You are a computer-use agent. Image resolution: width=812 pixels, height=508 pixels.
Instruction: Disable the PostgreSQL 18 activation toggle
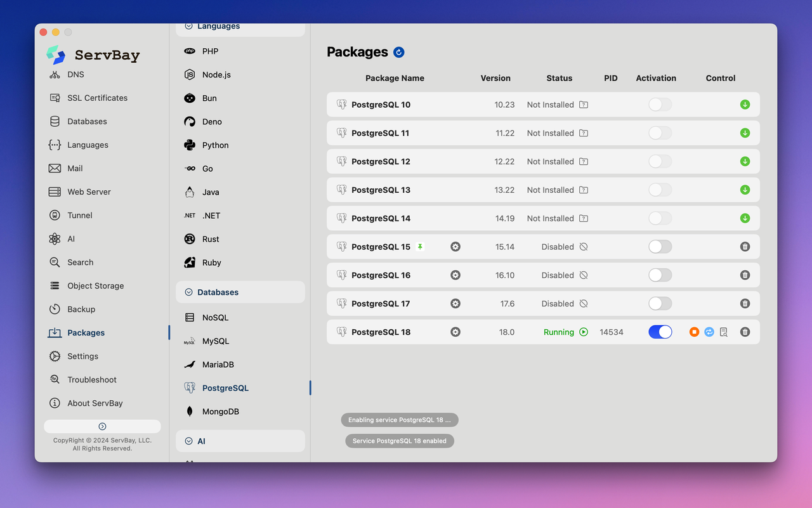click(660, 332)
